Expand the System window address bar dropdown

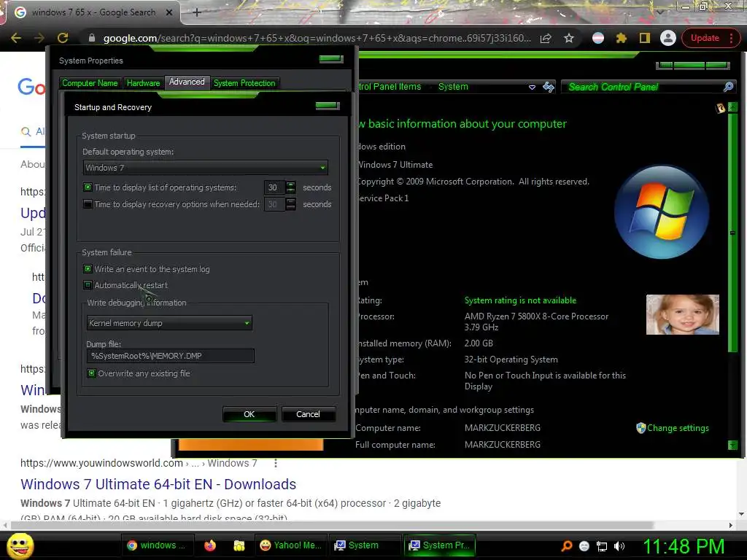(532, 87)
